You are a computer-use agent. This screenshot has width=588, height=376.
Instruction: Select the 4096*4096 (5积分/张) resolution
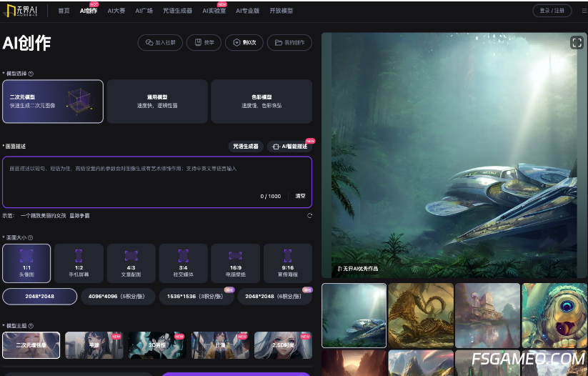pos(118,297)
